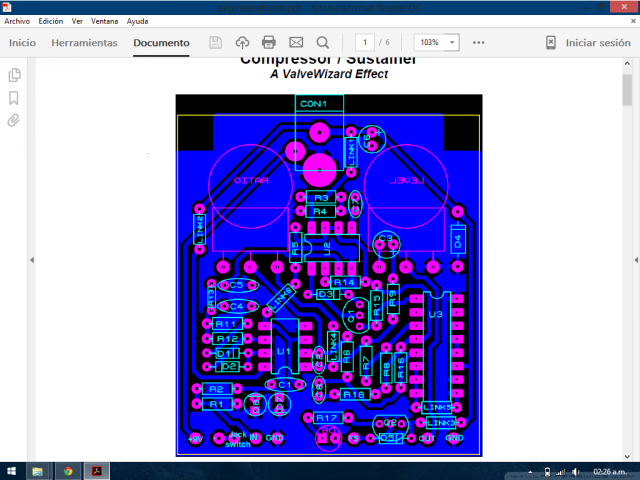Screen dimensions: 640x480
Task: Upload the document to the cloud
Action: (242, 43)
